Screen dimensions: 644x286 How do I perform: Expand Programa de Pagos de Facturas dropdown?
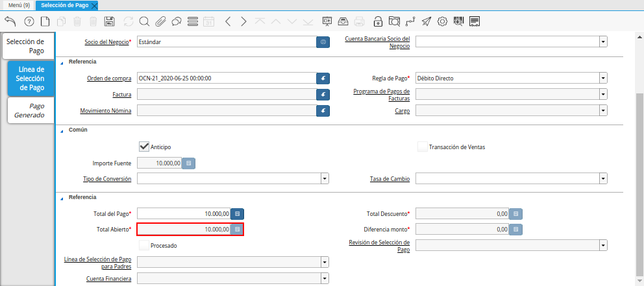coord(603,95)
